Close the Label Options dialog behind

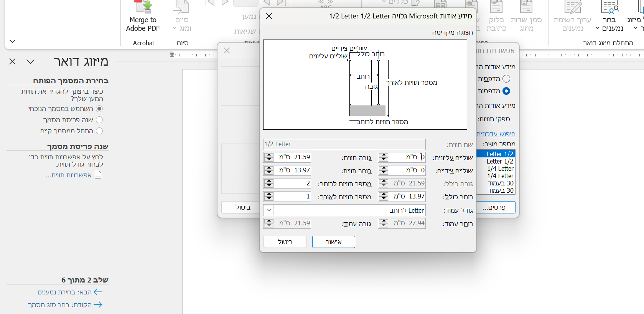pyautogui.click(x=227, y=51)
